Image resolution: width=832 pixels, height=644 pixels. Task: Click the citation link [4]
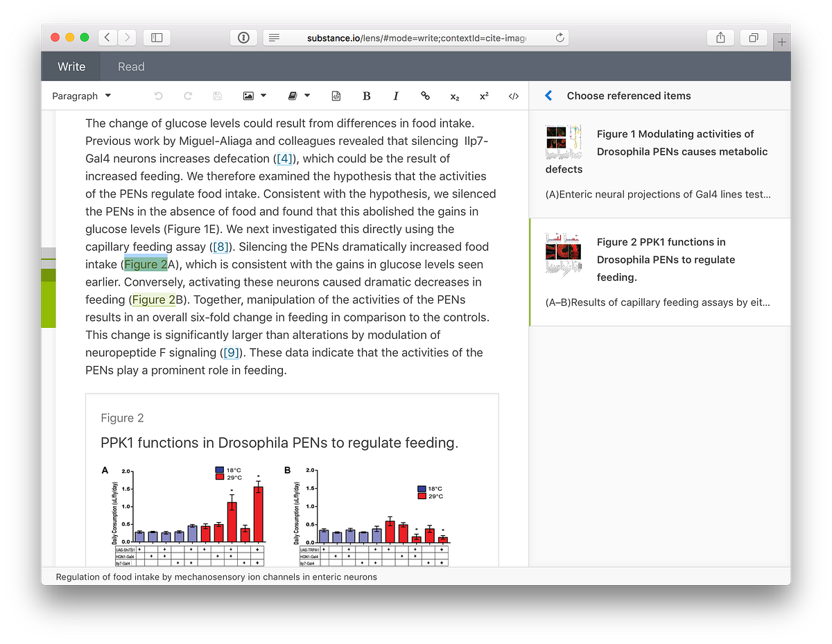click(284, 159)
